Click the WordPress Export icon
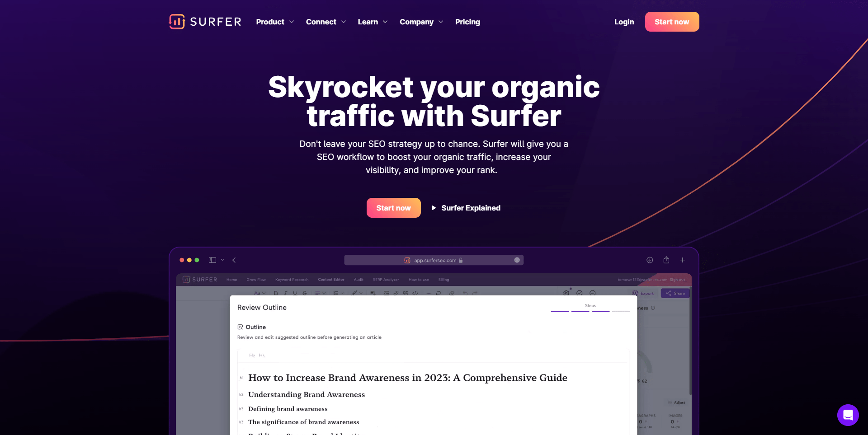868x435 pixels. (635, 293)
